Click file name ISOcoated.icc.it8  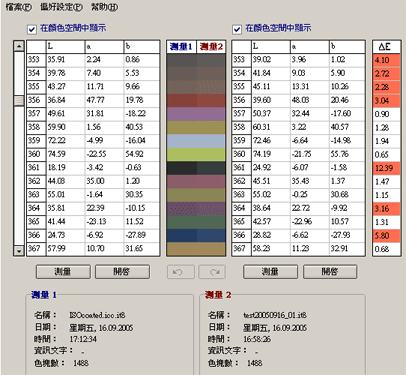coord(97,315)
